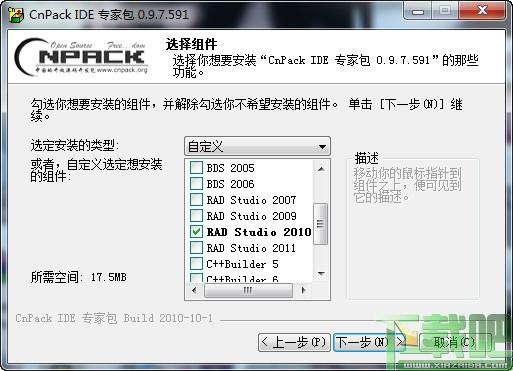The height and width of the screenshot is (371, 513).
Task: Click the CnPack installer icon in title bar
Action: click(x=16, y=14)
